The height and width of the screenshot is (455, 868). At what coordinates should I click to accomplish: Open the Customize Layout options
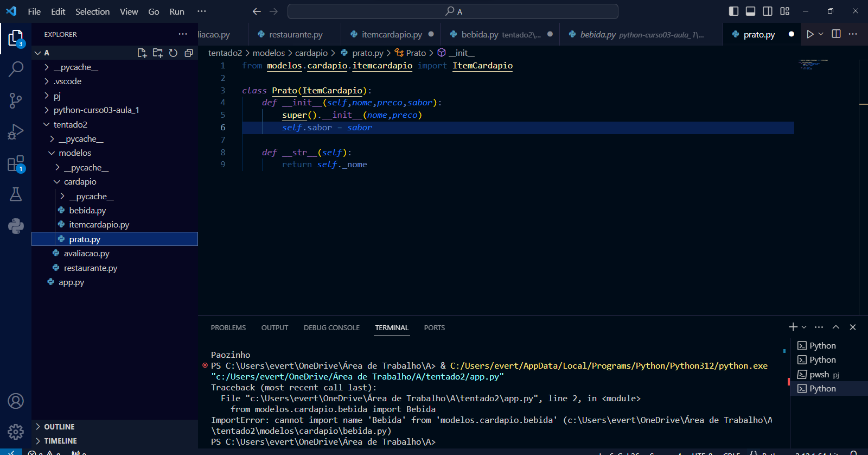pos(785,11)
